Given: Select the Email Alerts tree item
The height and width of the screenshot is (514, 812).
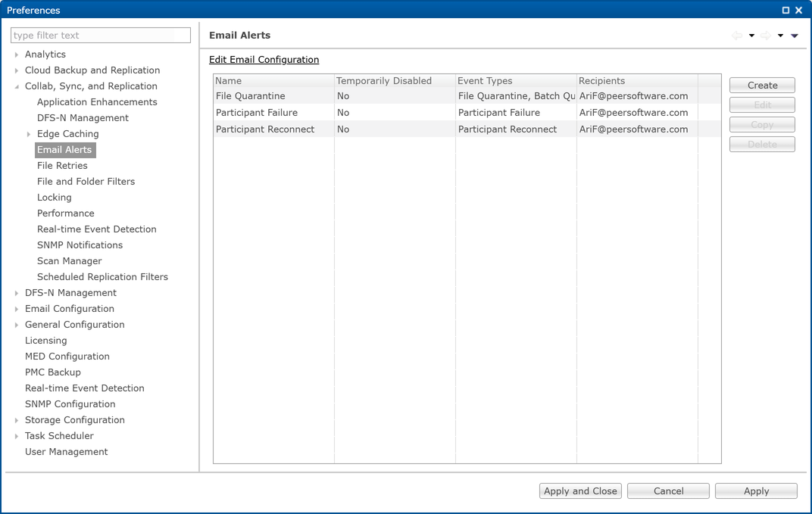Looking at the screenshot, I should (x=64, y=150).
